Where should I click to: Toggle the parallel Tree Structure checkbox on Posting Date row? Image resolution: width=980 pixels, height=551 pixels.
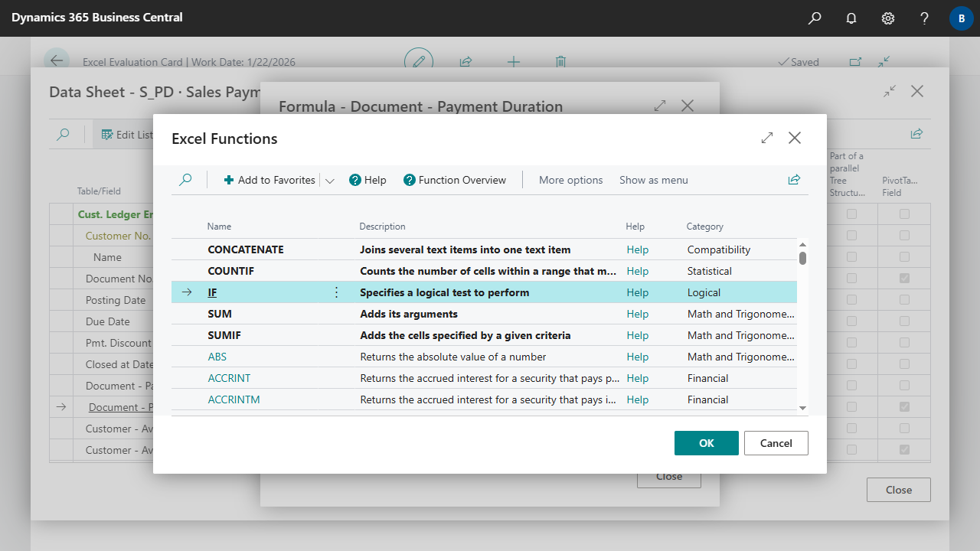(x=851, y=299)
